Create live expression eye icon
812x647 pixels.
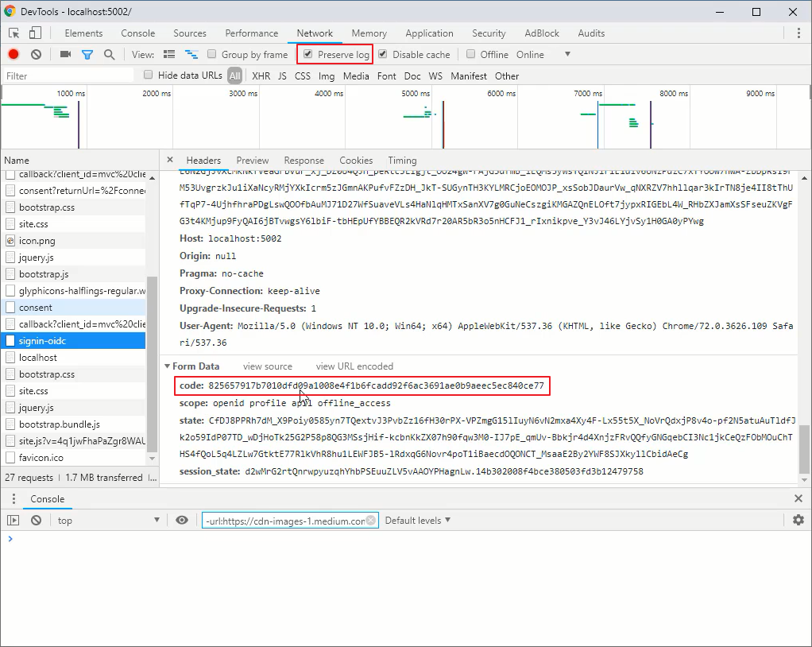pyautogui.click(x=182, y=520)
